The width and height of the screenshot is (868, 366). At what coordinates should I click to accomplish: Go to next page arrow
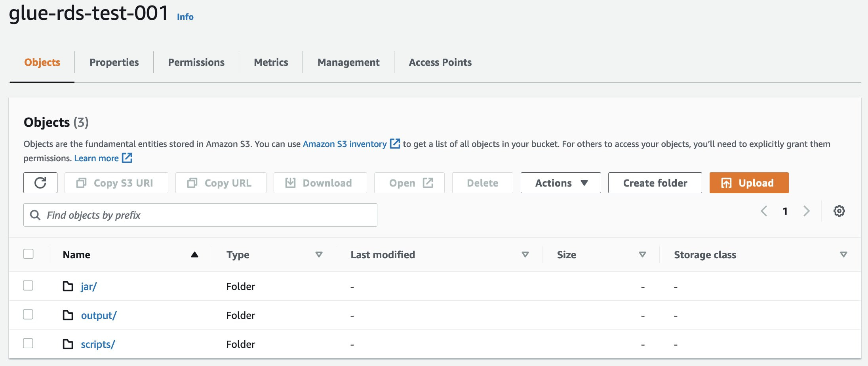(806, 211)
